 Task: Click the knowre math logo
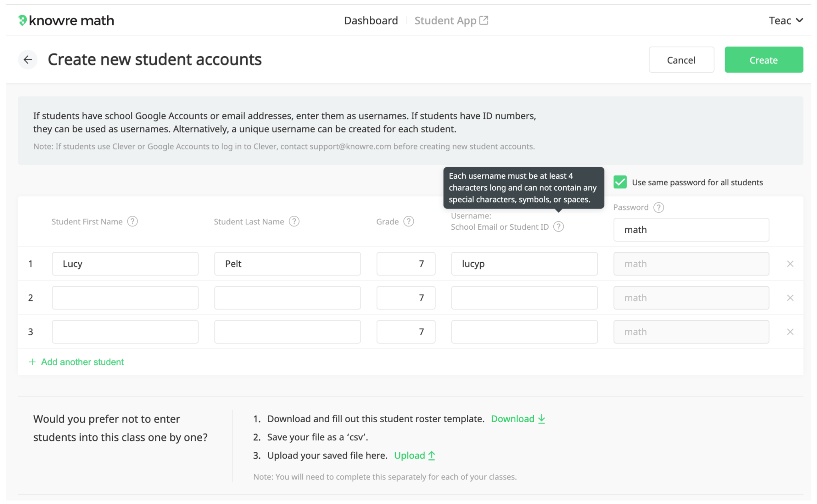(x=66, y=20)
